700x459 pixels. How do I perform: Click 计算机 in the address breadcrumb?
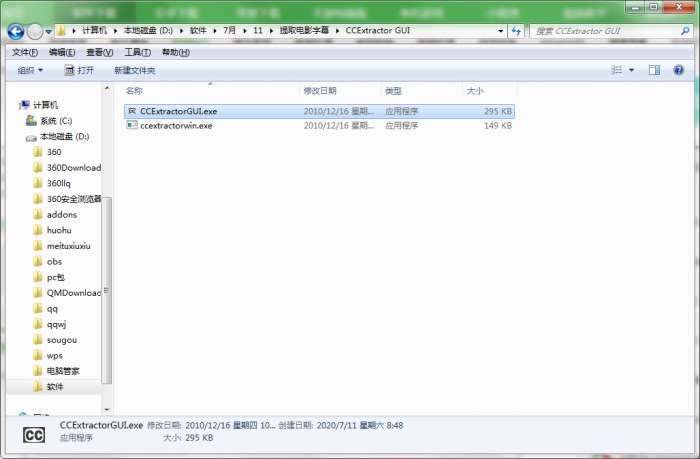[94, 30]
